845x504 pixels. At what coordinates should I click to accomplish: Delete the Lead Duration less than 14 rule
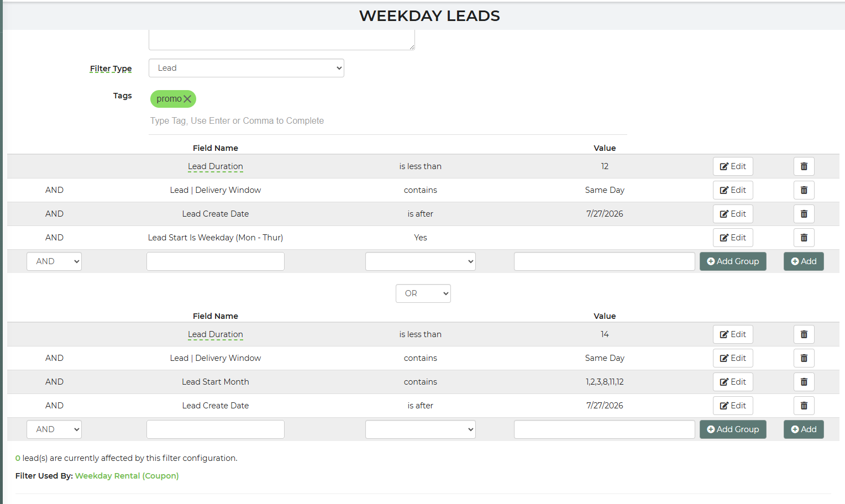point(804,334)
